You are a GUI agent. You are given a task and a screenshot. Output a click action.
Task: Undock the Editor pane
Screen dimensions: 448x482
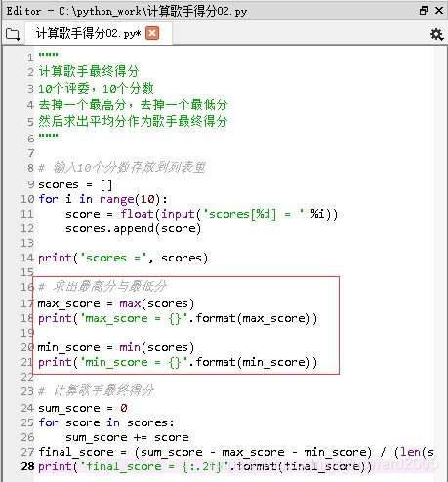(x=424, y=11)
